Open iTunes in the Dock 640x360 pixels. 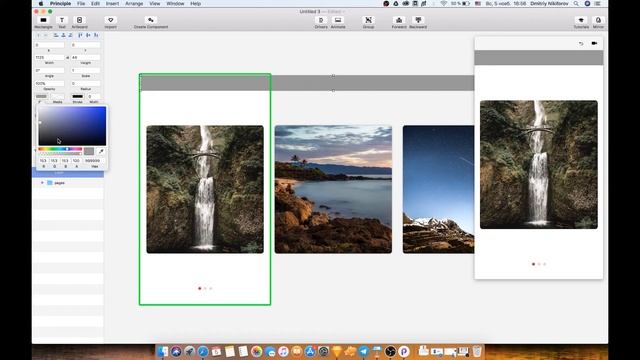pos(283,351)
